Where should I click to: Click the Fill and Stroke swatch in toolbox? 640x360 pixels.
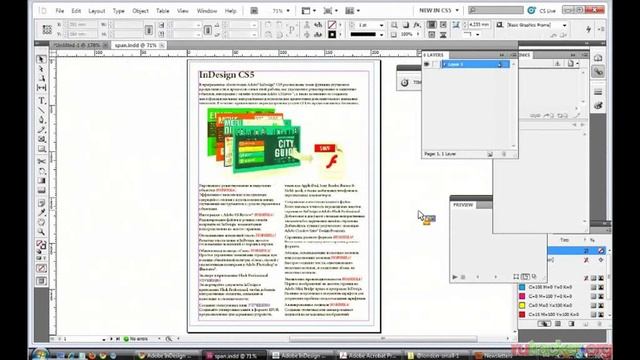point(41,246)
